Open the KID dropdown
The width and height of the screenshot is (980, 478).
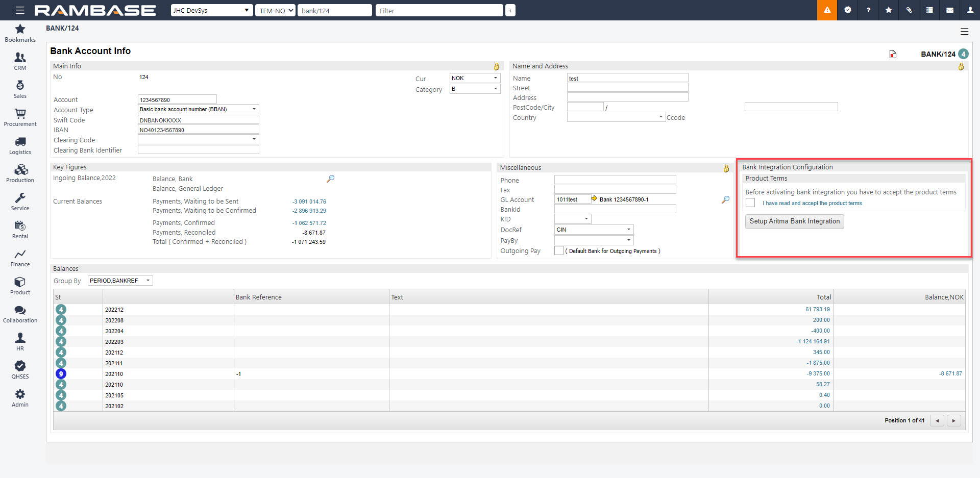coord(573,219)
